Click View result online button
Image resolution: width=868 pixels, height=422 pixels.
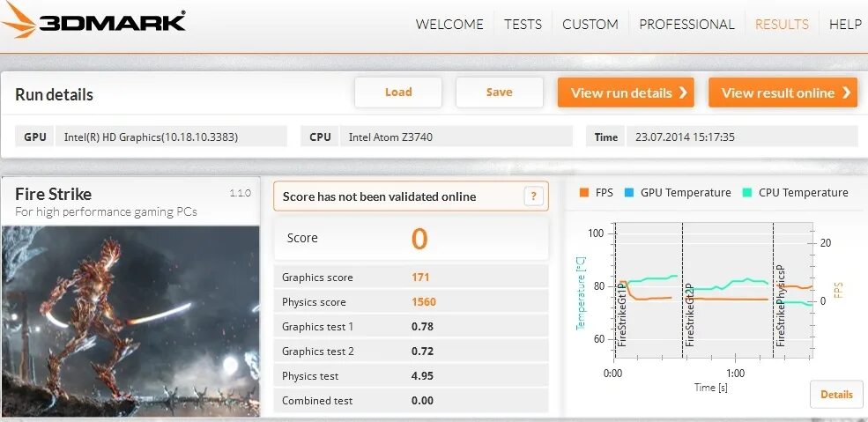(783, 93)
